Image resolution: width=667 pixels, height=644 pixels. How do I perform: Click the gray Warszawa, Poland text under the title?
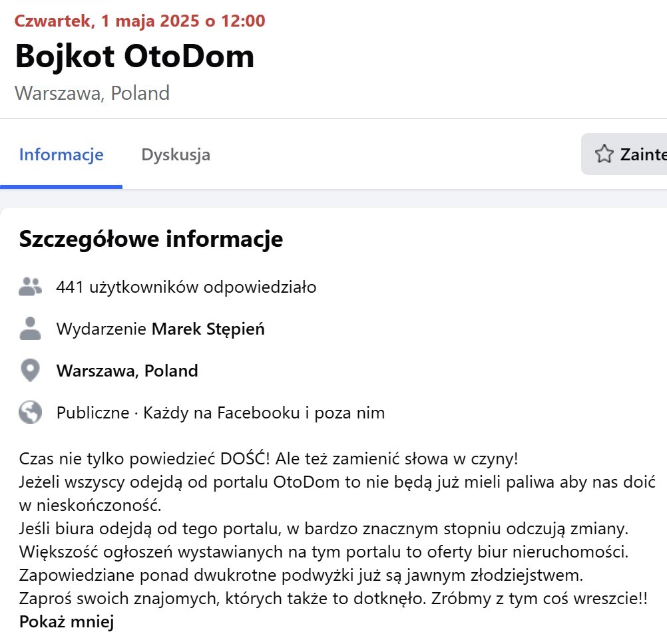(x=92, y=92)
